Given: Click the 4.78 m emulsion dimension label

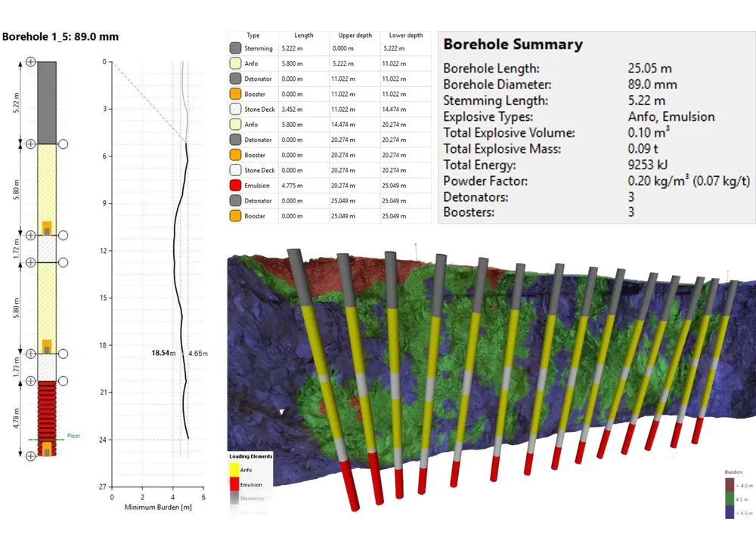Looking at the screenshot, I should 17,418.
